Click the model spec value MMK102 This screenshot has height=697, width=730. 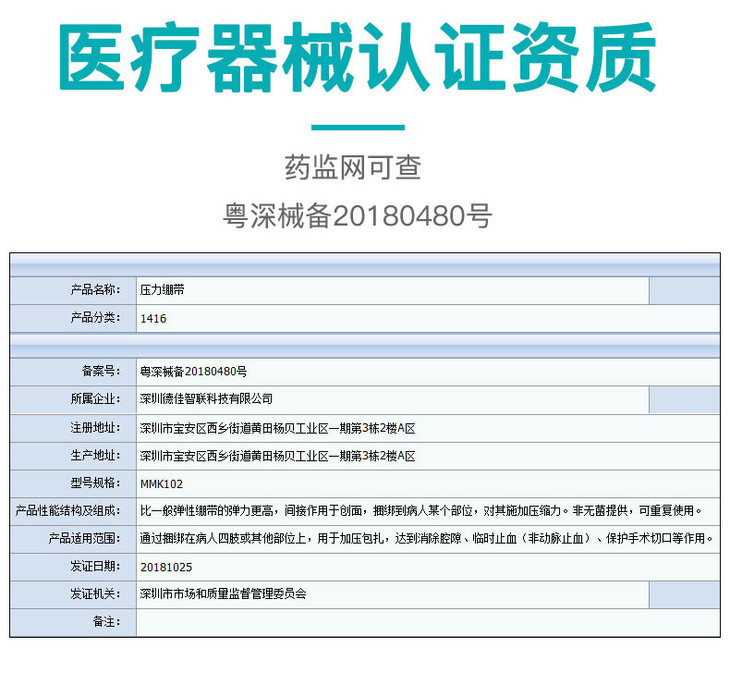(160, 482)
